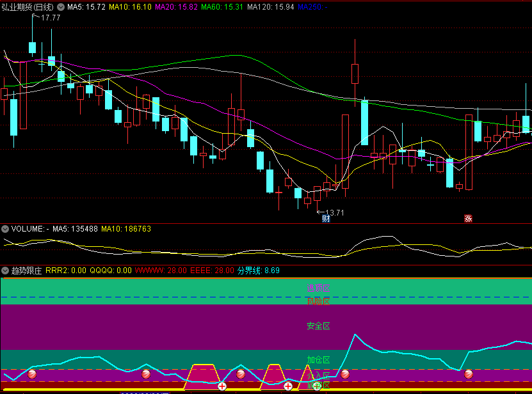
Task: Select volume MA5: 135488 value
Action: (76, 229)
